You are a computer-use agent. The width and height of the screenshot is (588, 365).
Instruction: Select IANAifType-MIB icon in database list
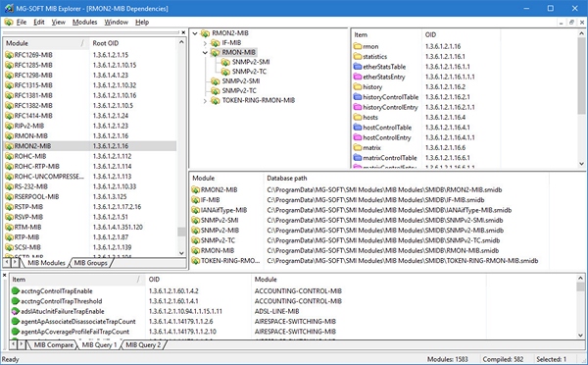click(x=195, y=210)
